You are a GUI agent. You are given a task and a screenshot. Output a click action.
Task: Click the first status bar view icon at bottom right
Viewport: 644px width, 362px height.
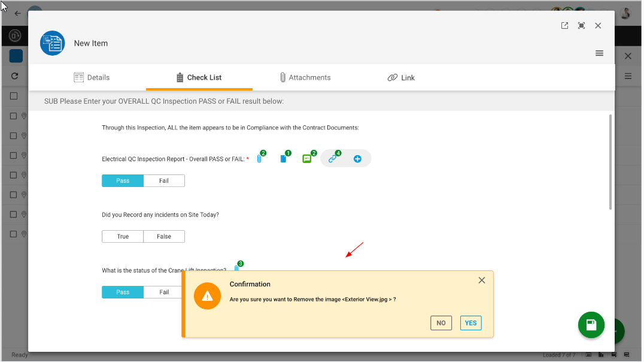click(588, 355)
